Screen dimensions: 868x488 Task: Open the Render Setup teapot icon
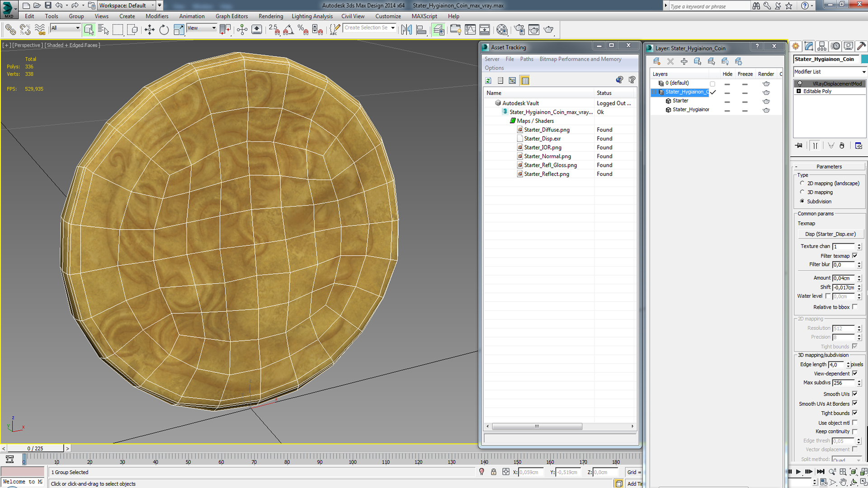519,30
